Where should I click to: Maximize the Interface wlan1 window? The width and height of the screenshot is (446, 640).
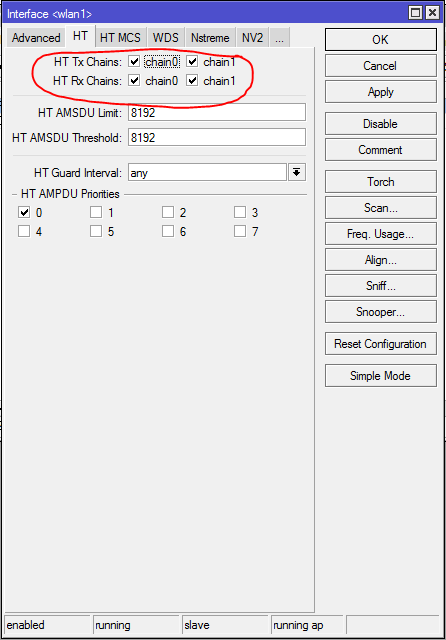[415, 13]
